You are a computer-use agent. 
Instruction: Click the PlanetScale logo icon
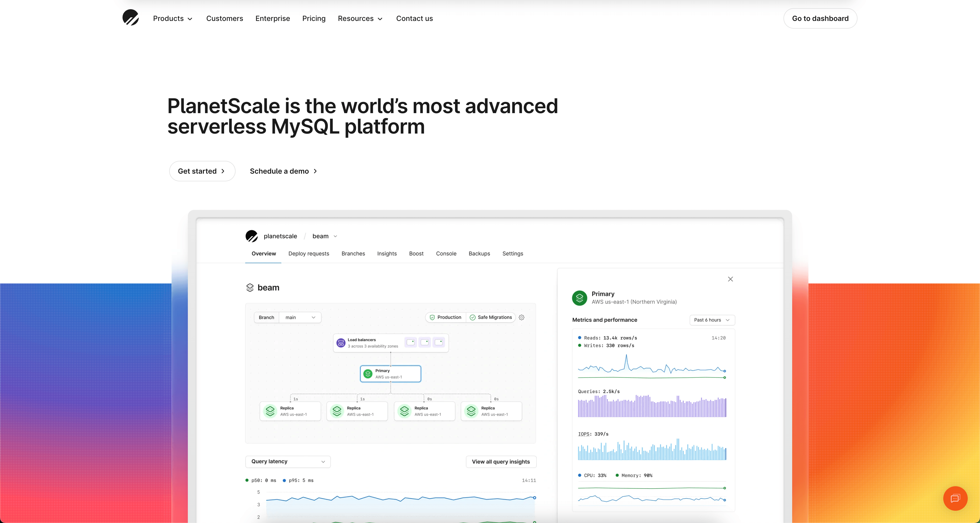click(130, 18)
